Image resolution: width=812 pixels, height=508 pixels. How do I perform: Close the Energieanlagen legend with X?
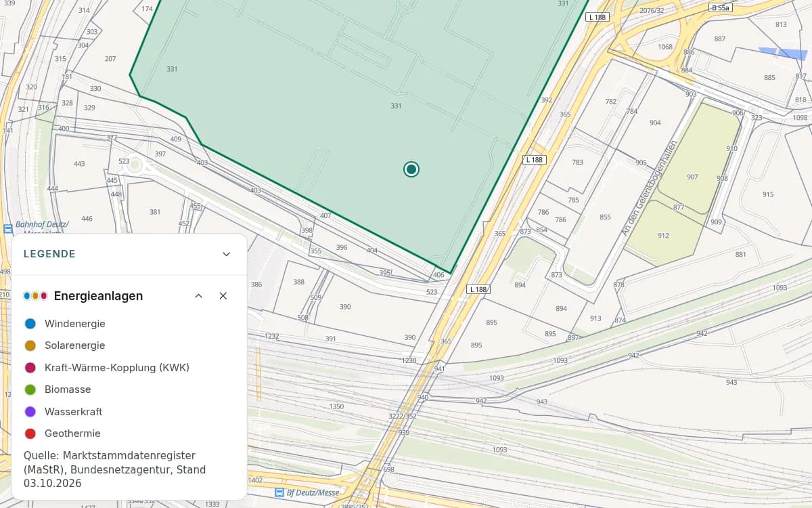pos(223,296)
